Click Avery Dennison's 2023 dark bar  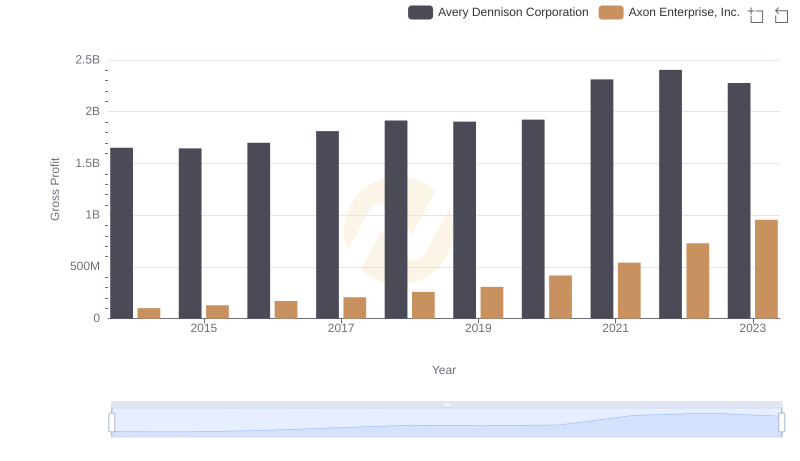click(739, 200)
